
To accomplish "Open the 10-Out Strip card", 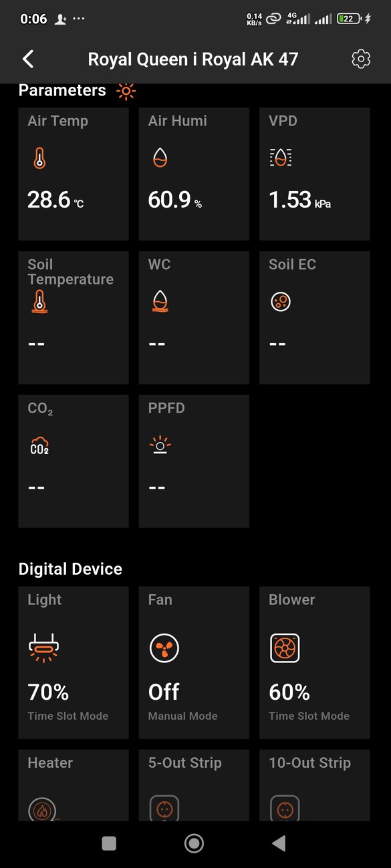I will pyautogui.click(x=314, y=785).
